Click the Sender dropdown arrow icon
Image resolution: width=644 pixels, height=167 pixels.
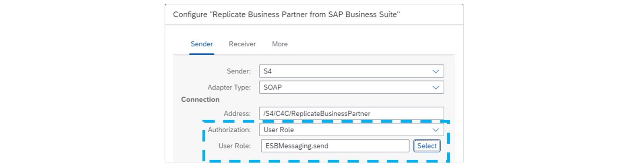coord(436,71)
